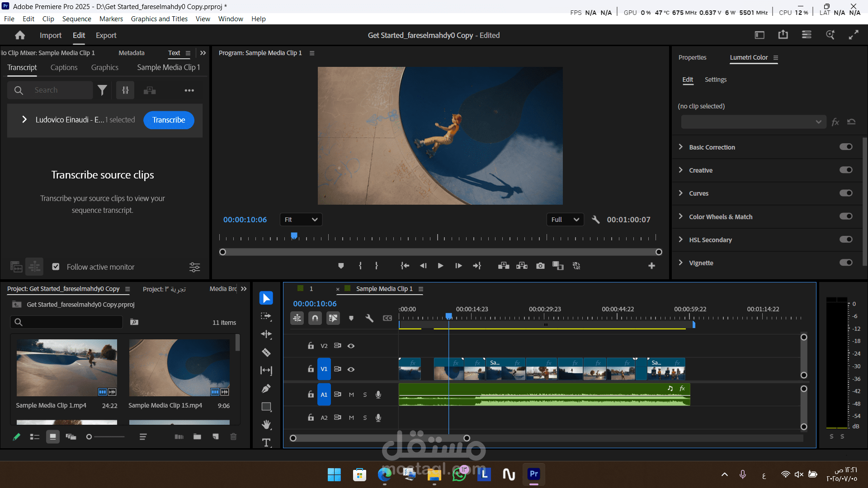Expand Color Wheels & Match section
Screen dimensions: 868x488
pos(681,216)
